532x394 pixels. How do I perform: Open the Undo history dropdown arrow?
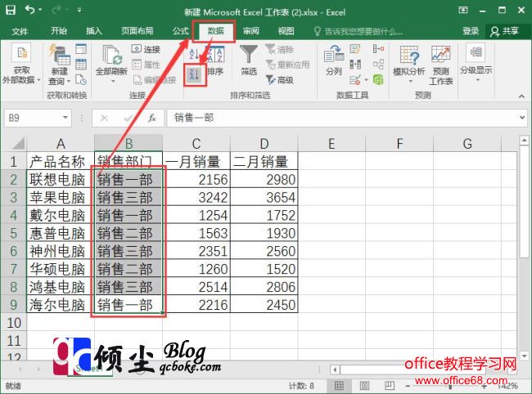pos(40,10)
